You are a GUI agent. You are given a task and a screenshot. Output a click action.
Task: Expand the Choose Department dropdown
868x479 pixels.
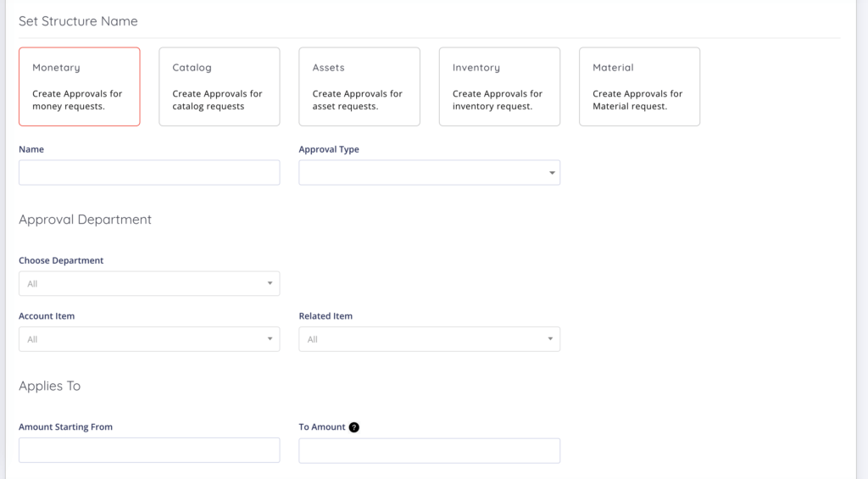point(149,283)
